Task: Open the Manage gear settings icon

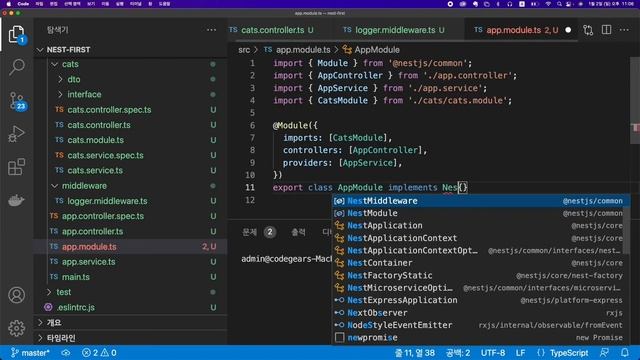Action: (x=16, y=328)
